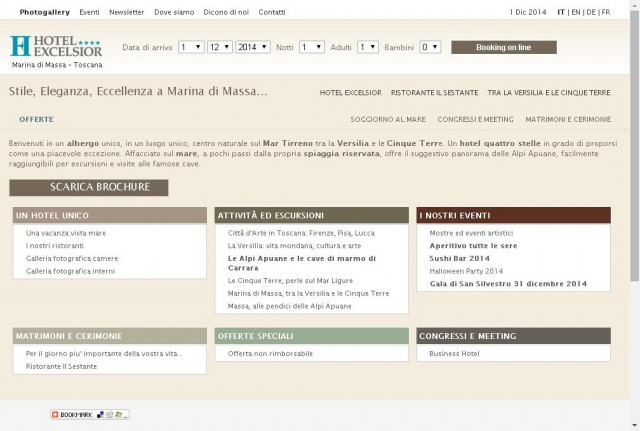Switch language to IT
The width and height of the screenshot is (640, 431).
[561, 12]
